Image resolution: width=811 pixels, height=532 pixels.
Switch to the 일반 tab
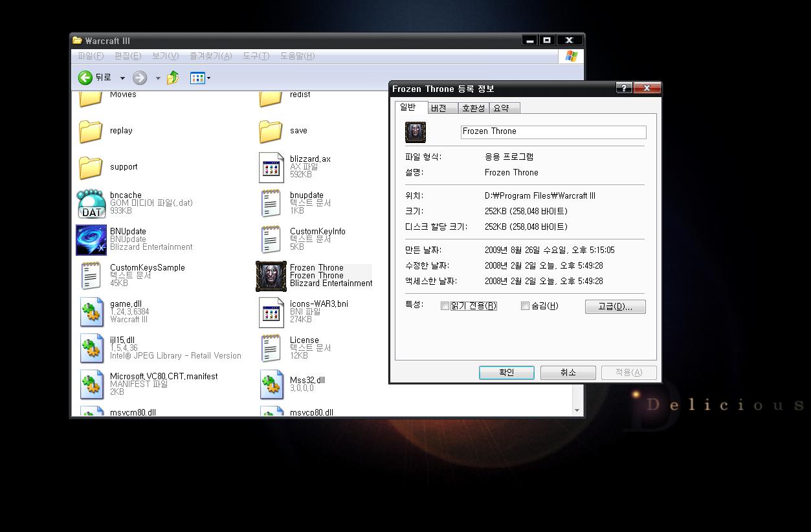pyautogui.click(x=410, y=107)
